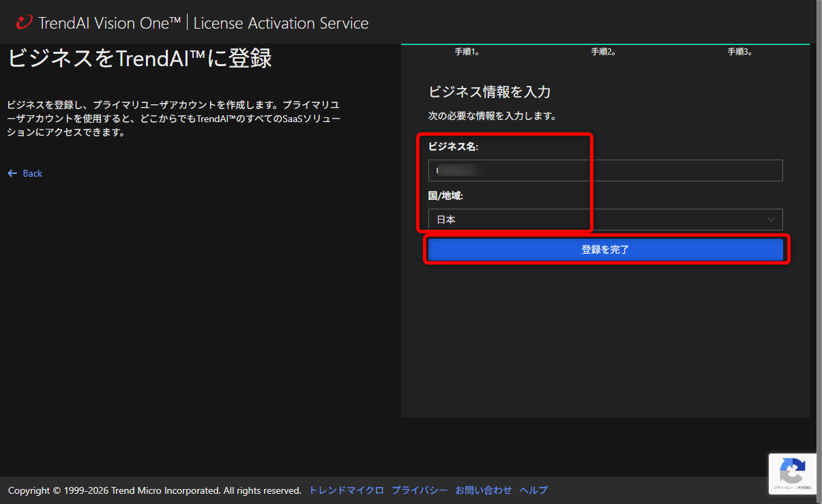This screenshot has width=822, height=504.
Task: Switch to the 手順1 step
Action: pos(469,51)
